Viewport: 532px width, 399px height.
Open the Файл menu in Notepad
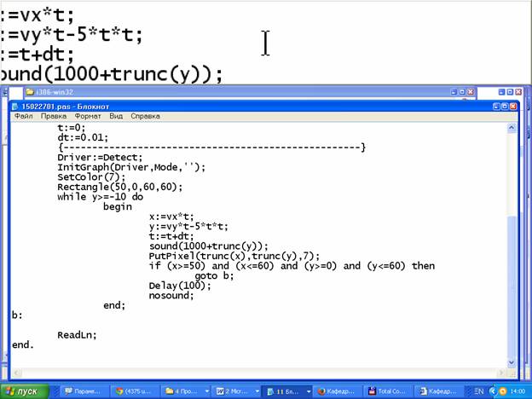23,116
